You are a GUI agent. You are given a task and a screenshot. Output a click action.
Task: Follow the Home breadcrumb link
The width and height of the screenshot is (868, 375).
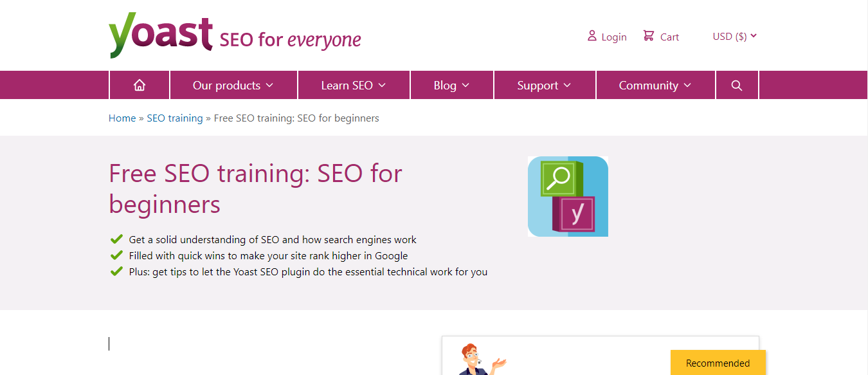[122, 118]
